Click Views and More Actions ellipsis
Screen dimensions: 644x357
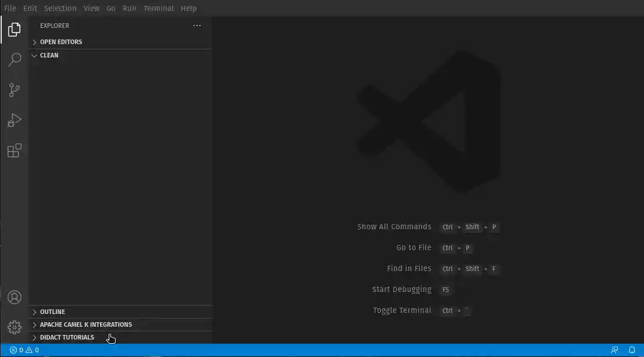pyautogui.click(x=196, y=25)
